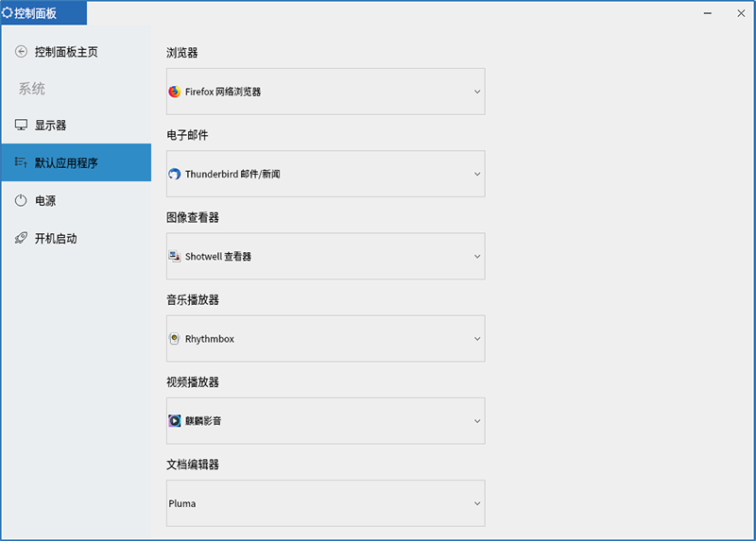Open the 显示器 settings page

[77, 126]
